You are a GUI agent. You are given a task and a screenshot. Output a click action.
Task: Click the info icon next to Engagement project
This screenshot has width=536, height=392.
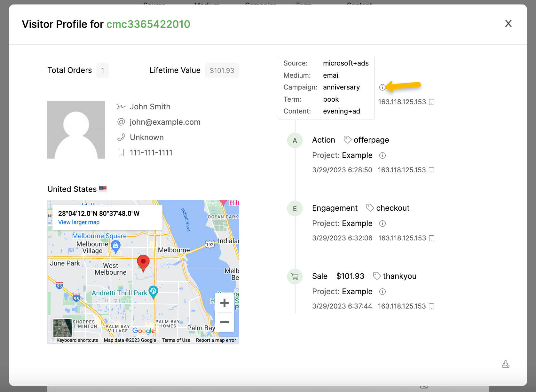coord(382,223)
